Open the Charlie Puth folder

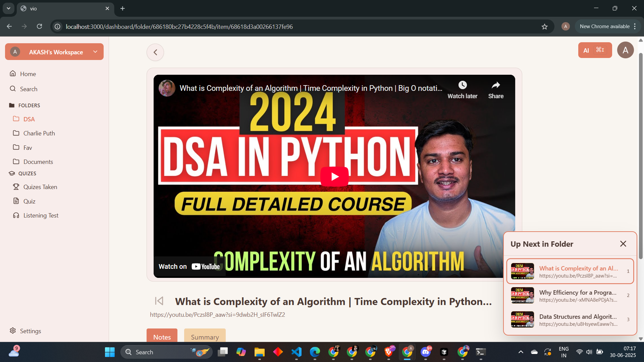[x=39, y=133]
